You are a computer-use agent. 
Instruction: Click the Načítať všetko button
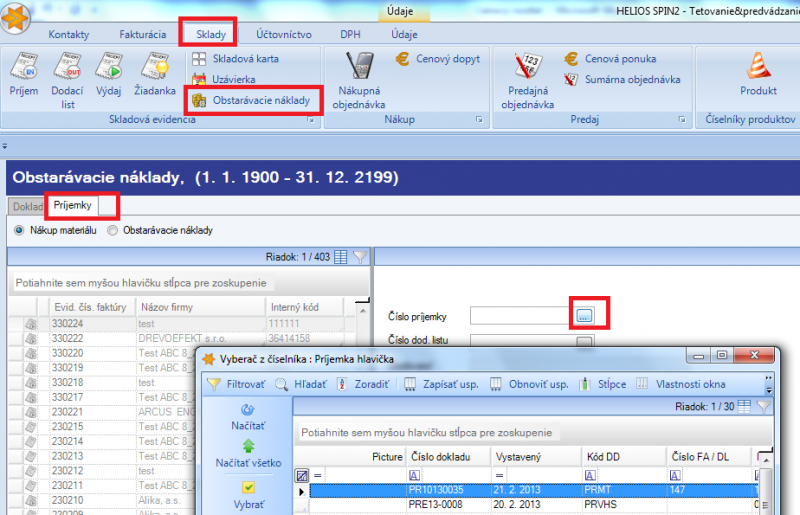pyautogui.click(x=248, y=454)
